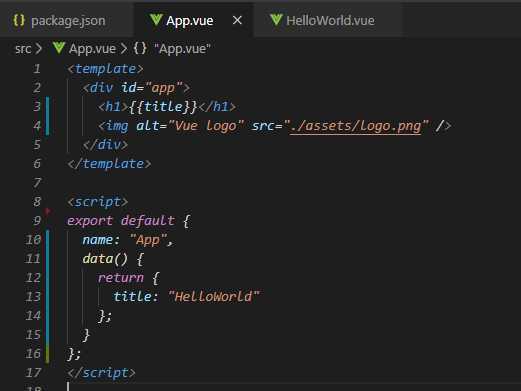Image resolution: width=521 pixels, height=391 pixels.
Task: Click the closing </template> tag
Action: 109,164
